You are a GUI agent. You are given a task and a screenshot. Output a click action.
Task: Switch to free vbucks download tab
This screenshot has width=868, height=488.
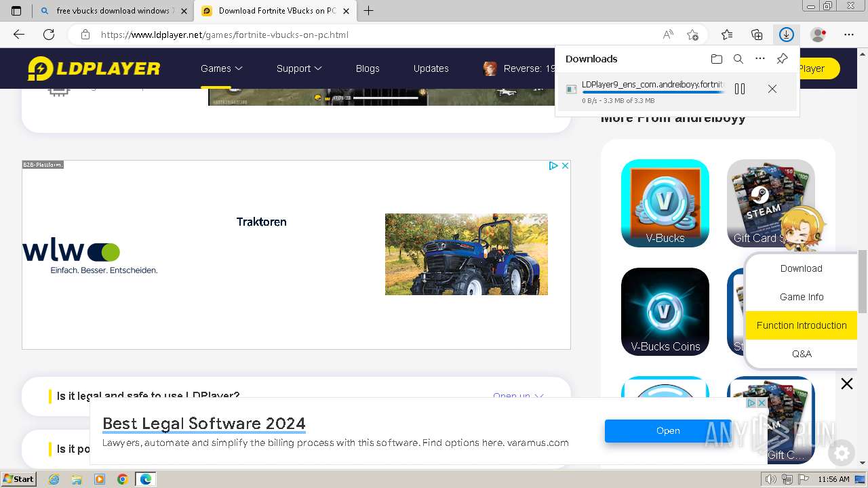(x=113, y=11)
